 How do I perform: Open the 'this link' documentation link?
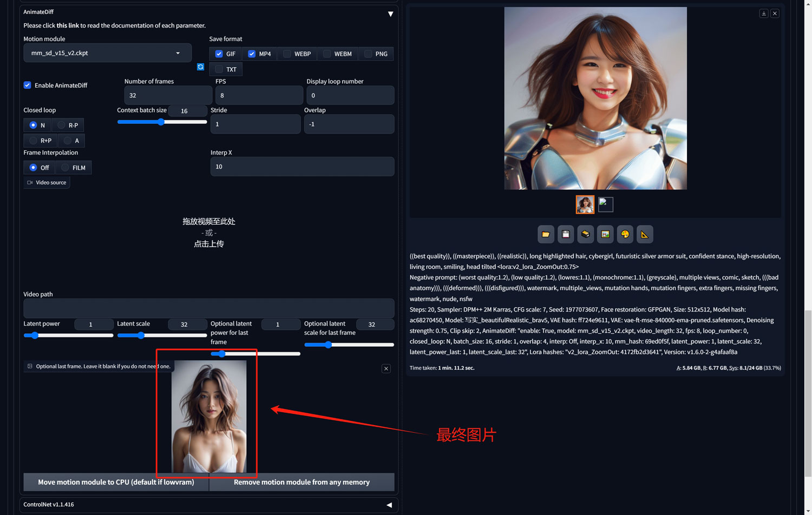point(68,25)
